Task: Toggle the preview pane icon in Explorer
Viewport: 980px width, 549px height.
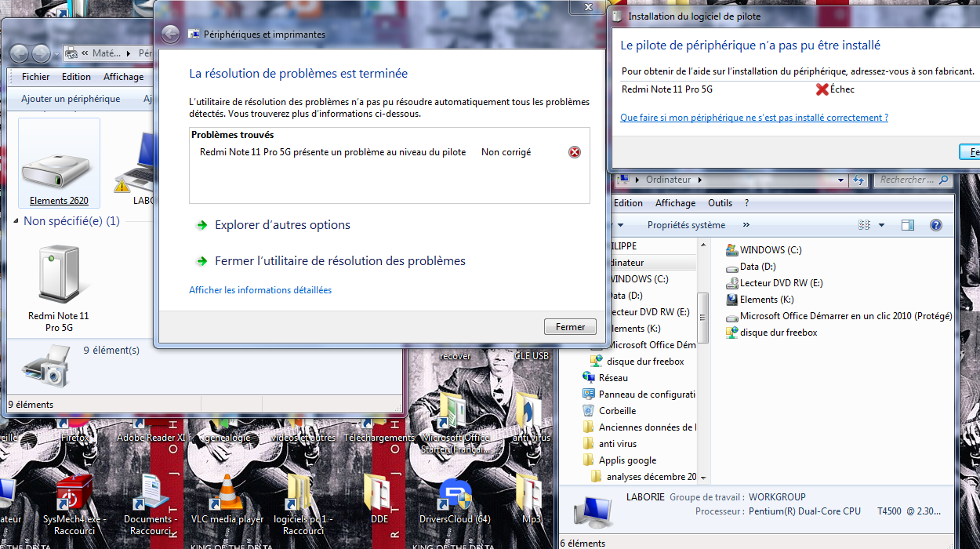Action: (908, 225)
